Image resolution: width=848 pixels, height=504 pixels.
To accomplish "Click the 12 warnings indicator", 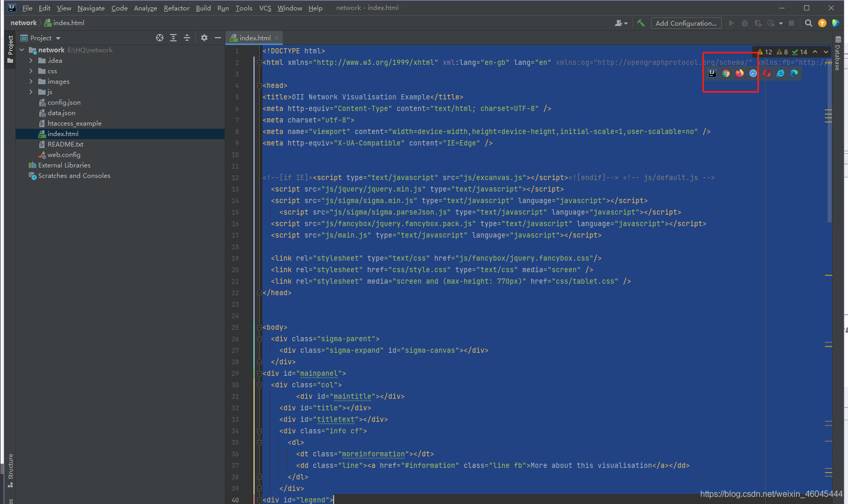I will click(765, 52).
